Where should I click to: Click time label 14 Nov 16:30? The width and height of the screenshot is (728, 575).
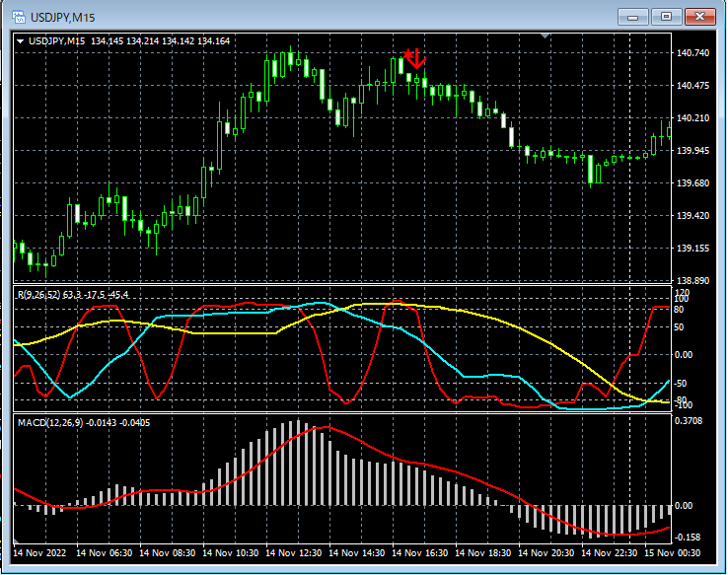(x=419, y=553)
